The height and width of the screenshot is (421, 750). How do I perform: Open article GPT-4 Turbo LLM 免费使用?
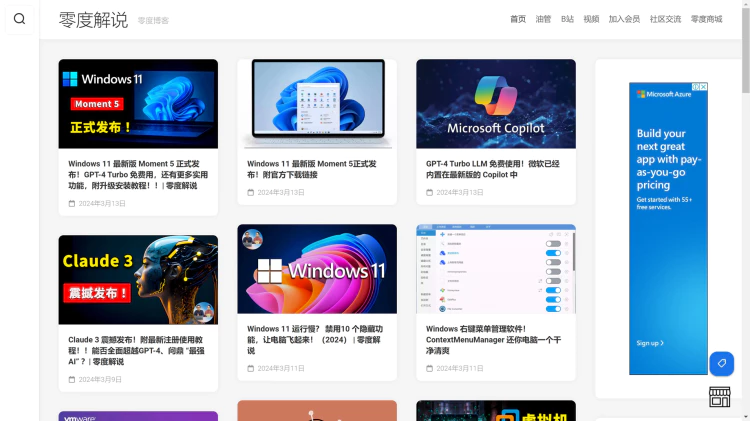493,169
